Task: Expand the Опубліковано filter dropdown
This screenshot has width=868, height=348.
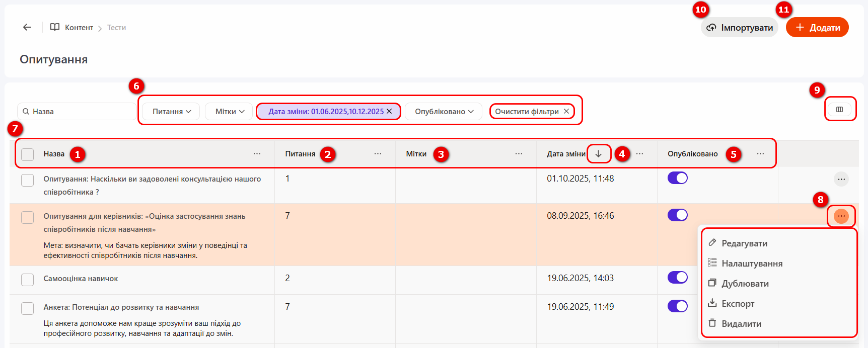Action: point(444,111)
